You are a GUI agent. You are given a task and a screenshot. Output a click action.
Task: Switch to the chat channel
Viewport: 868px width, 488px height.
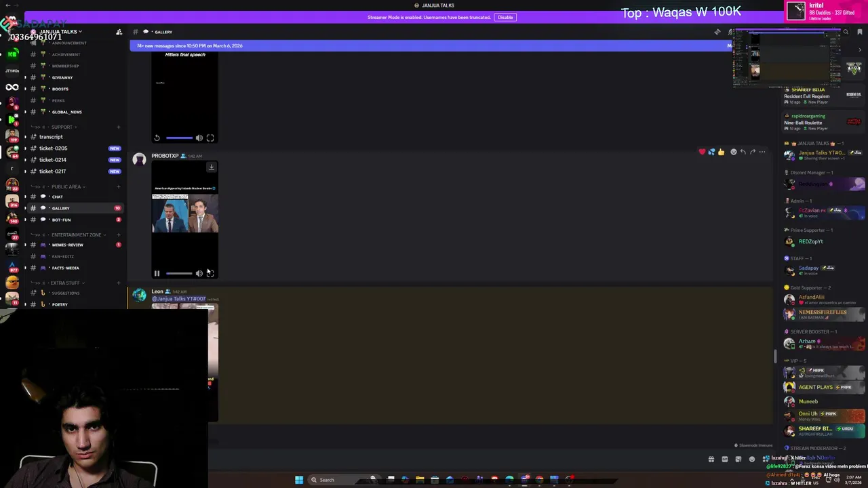click(74, 197)
